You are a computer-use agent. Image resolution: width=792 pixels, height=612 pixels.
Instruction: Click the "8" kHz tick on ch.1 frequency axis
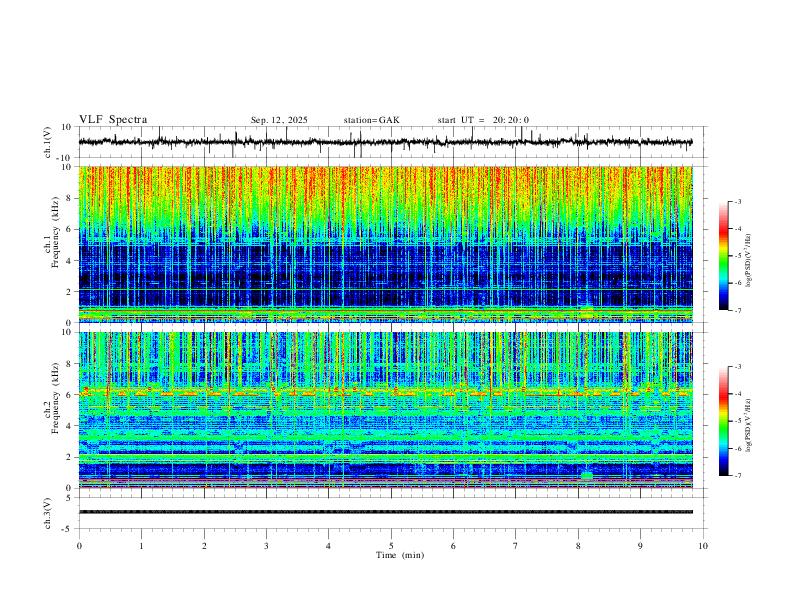pyautogui.click(x=70, y=198)
